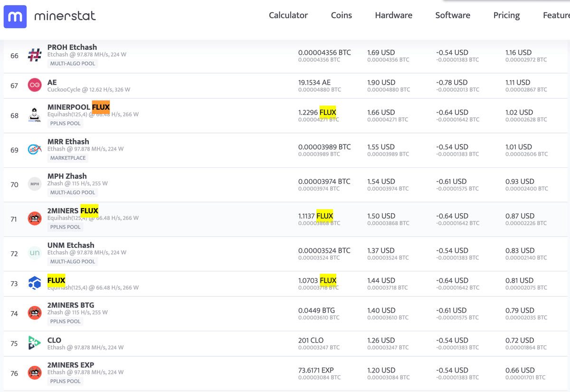This screenshot has width=570, height=392.
Task: Open the 2MINERS FLUX pool link
Action: point(73,210)
